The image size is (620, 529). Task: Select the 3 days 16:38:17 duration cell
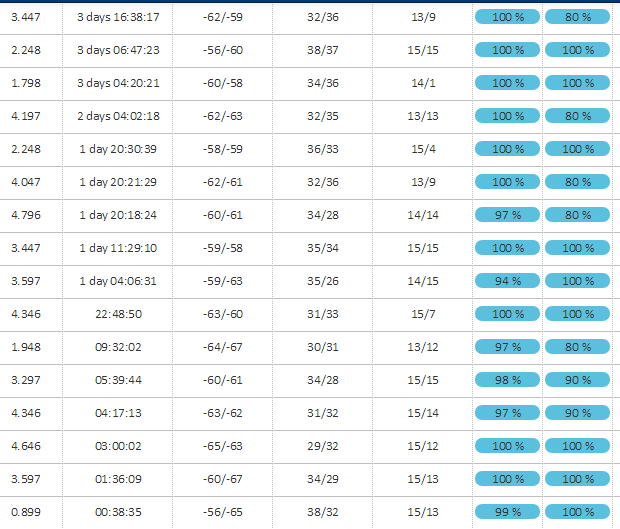point(118,17)
